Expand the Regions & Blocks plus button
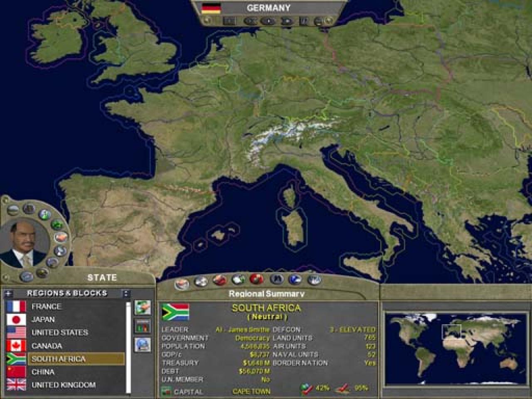The width and height of the screenshot is (532, 399). 9,293
